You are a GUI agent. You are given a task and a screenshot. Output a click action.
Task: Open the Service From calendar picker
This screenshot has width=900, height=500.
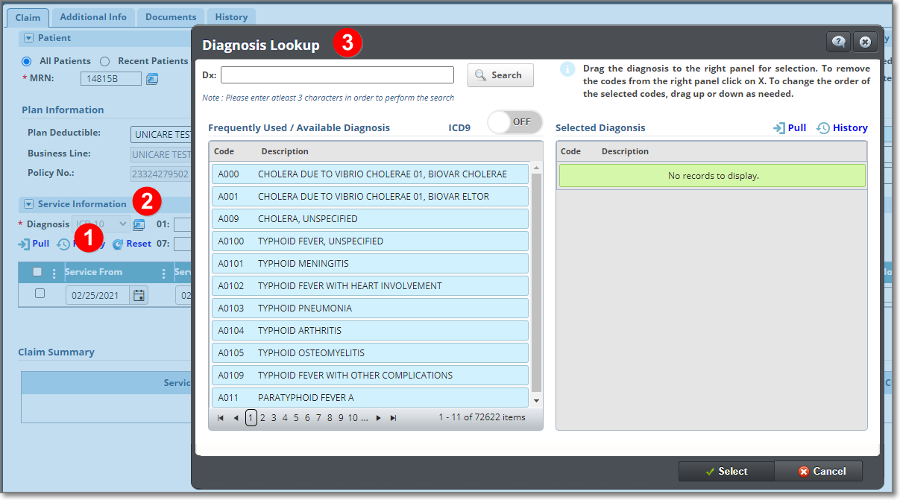pos(139,295)
